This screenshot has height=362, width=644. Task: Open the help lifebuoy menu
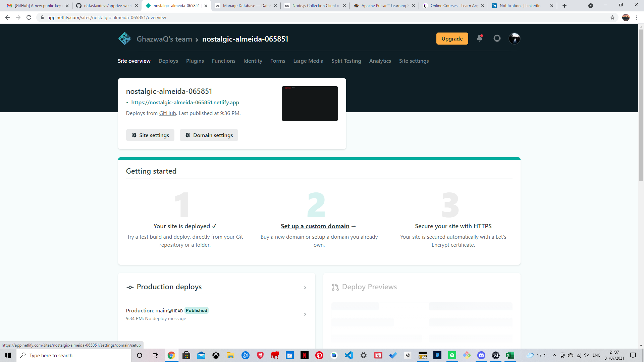[x=497, y=39]
